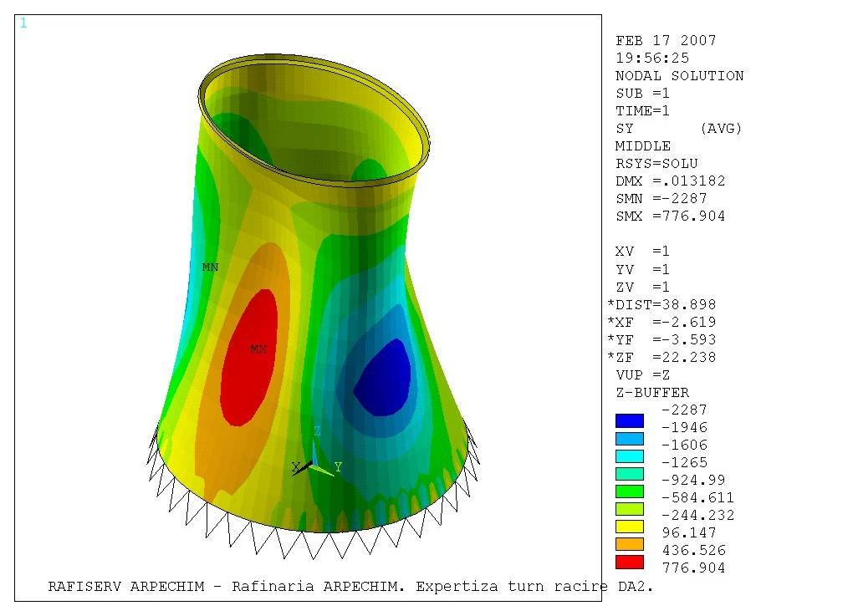This screenshot has height=616, width=853.
Task: Click the SMX =776.904 readout
Action: click(x=670, y=216)
